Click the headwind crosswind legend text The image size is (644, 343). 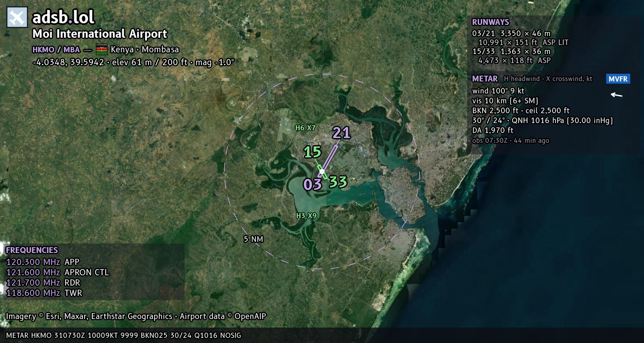tap(548, 79)
